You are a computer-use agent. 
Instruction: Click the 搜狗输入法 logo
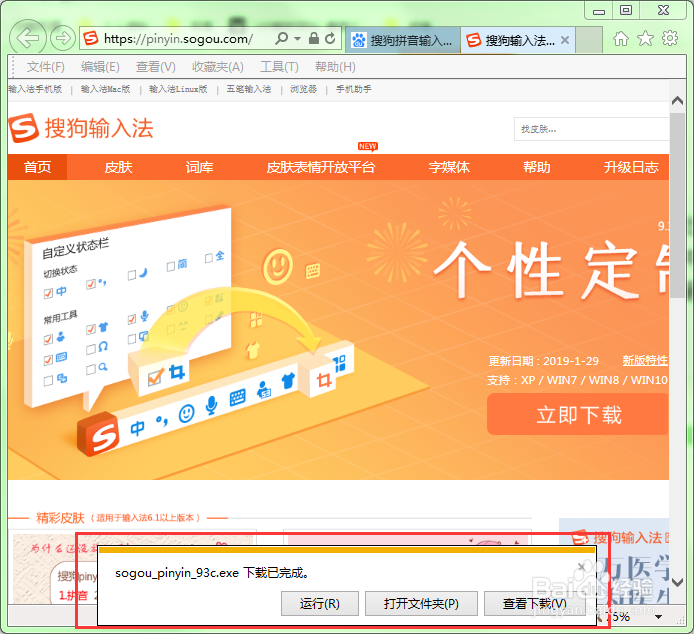coord(81,128)
